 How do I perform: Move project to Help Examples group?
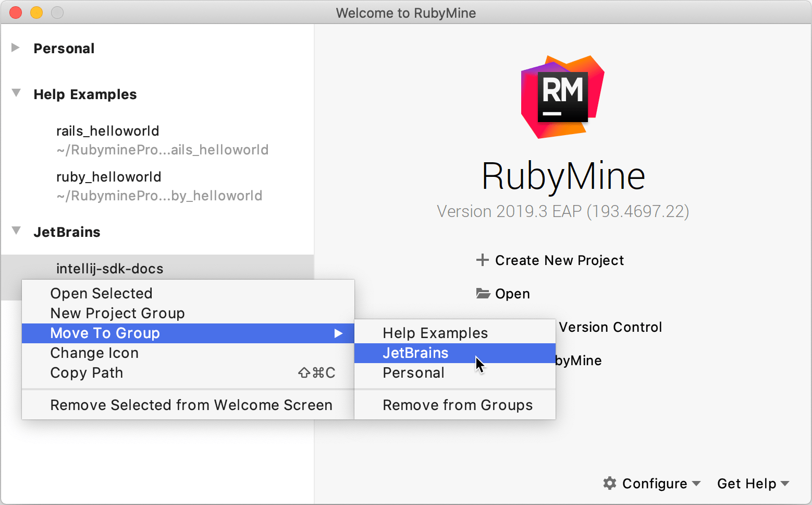click(x=455, y=333)
